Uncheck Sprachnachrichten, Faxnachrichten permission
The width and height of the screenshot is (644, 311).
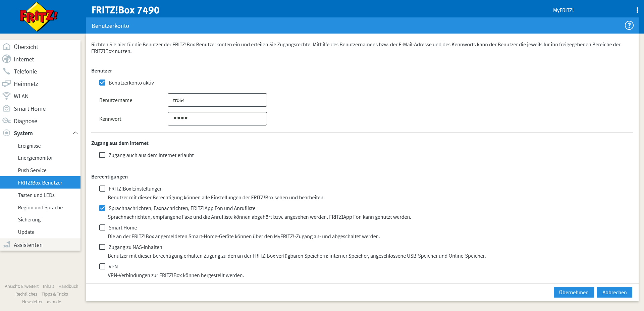102,208
